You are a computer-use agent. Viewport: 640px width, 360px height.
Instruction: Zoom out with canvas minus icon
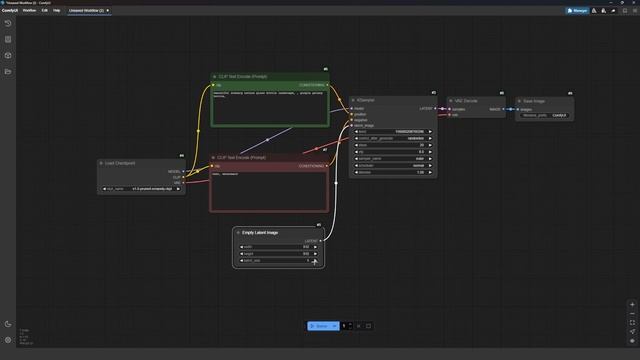click(x=632, y=313)
